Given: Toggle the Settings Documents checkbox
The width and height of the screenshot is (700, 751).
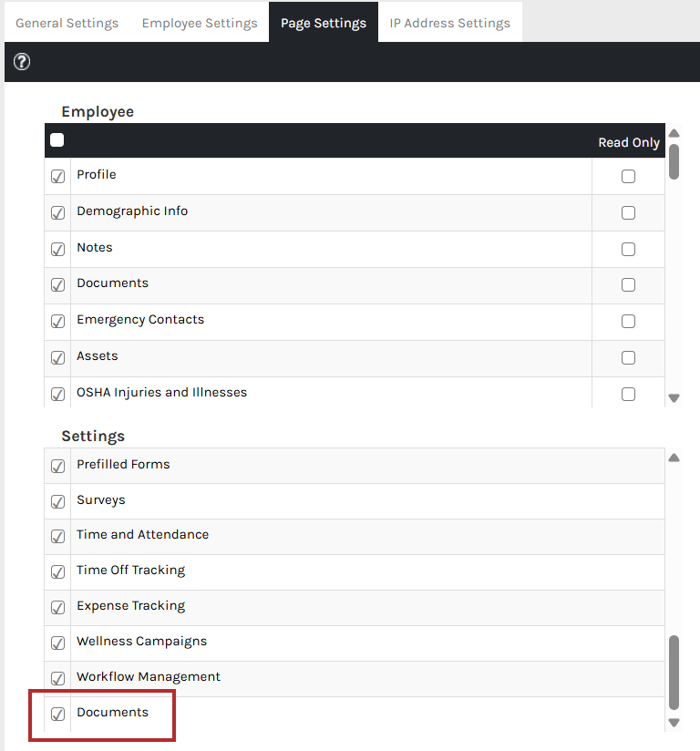Looking at the screenshot, I should click(58, 715).
